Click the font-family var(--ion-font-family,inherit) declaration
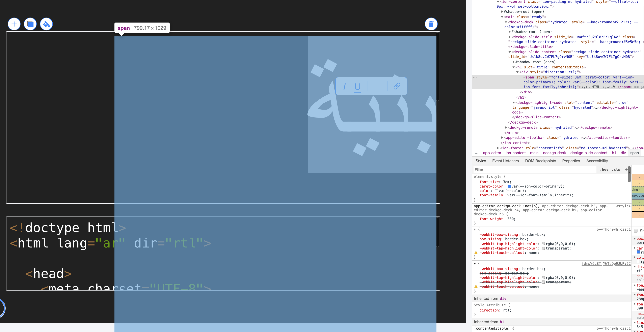This screenshot has height=332, width=644. click(x=526, y=195)
